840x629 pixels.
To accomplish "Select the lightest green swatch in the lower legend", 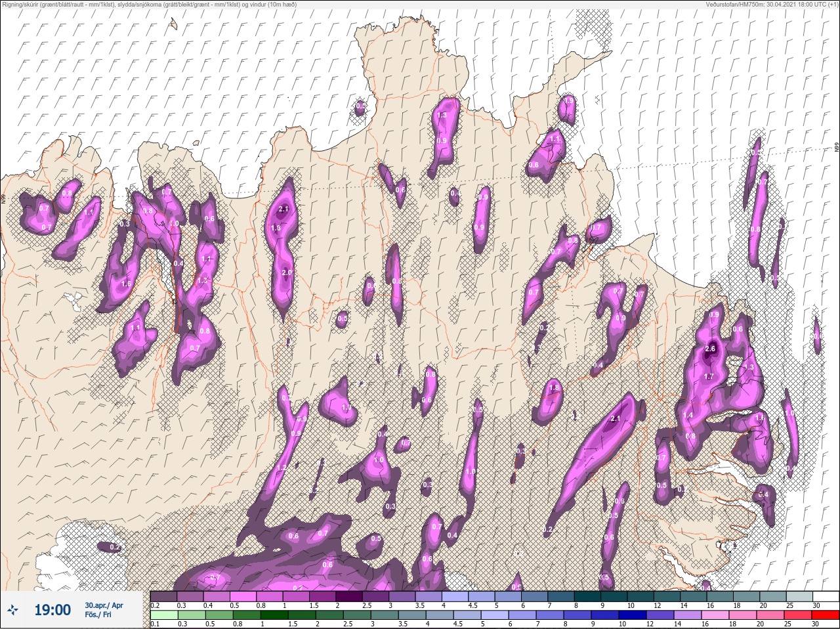I will point(163,615).
